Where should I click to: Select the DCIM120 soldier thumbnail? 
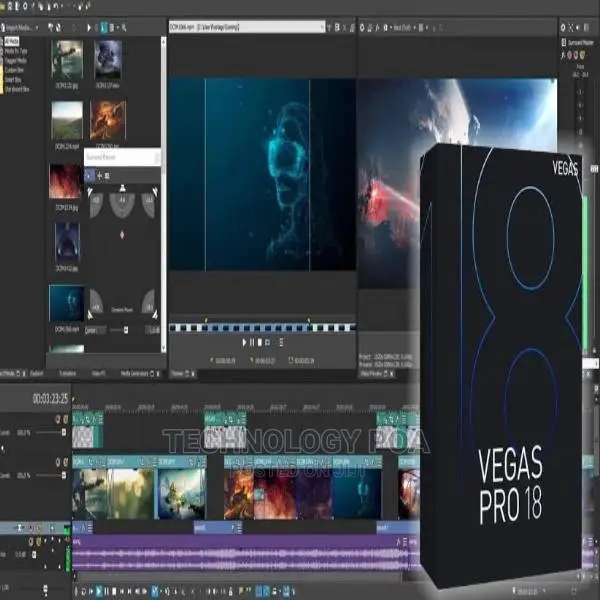[x=67, y=60]
